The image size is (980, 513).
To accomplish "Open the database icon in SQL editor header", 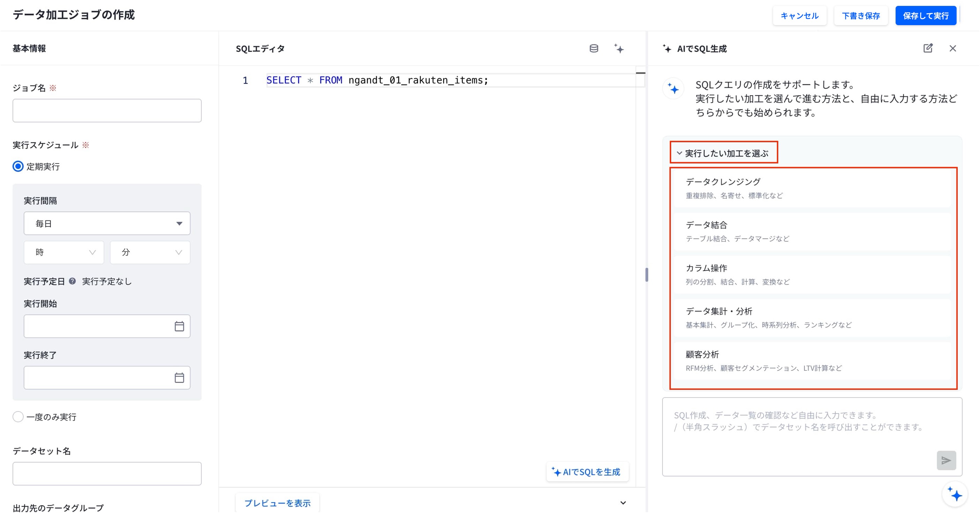I will [x=593, y=48].
